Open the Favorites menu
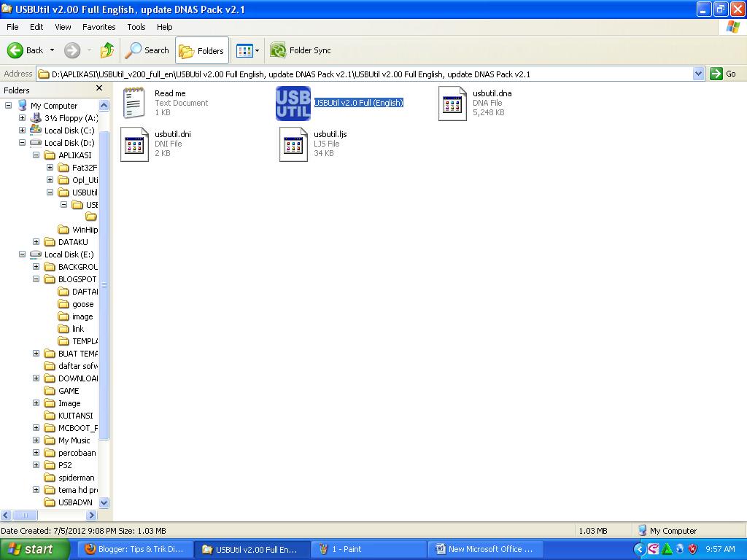The image size is (747, 560). (98, 27)
